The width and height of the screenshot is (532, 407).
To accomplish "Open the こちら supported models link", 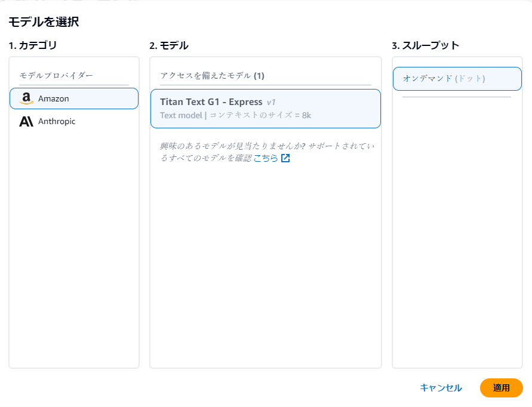I will [266, 158].
